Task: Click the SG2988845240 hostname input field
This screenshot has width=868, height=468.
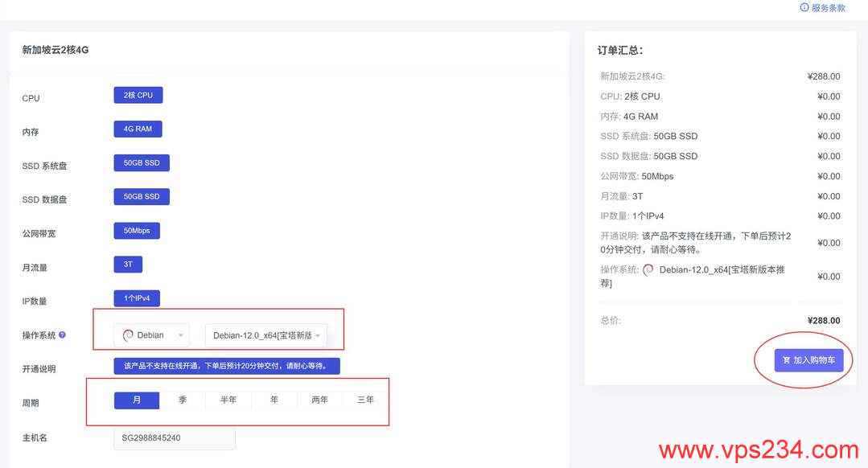Action: [175, 437]
